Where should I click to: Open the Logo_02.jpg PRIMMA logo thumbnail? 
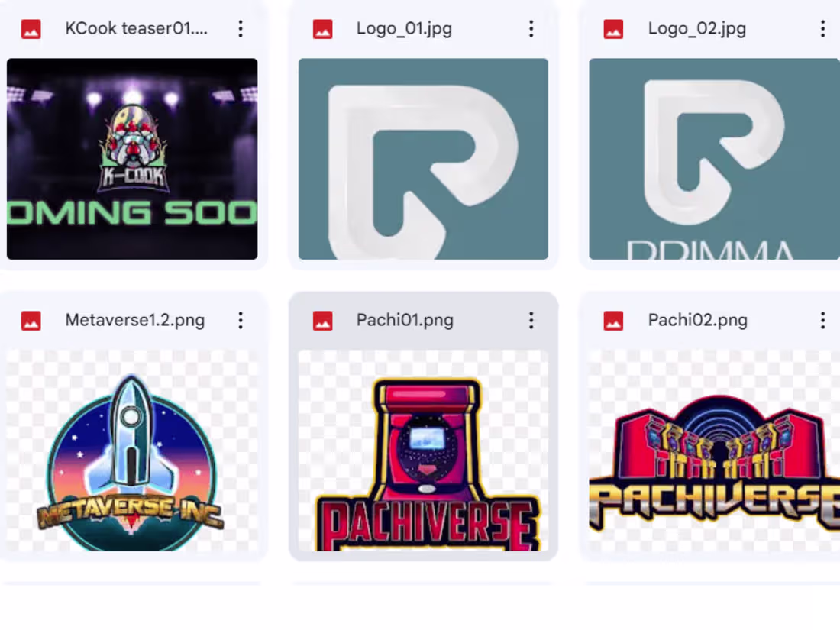click(713, 157)
